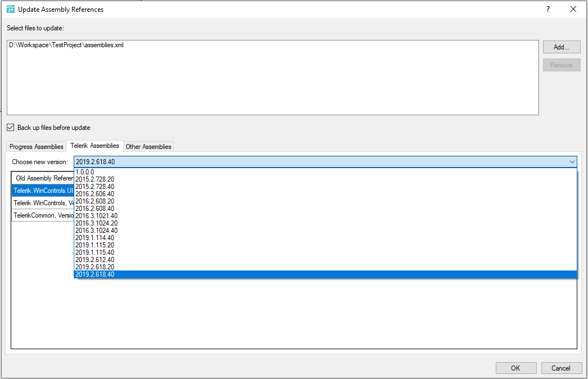Switch to the Progress Assemblies tab
The width and height of the screenshot is (588, 379).
click(37, 147)
